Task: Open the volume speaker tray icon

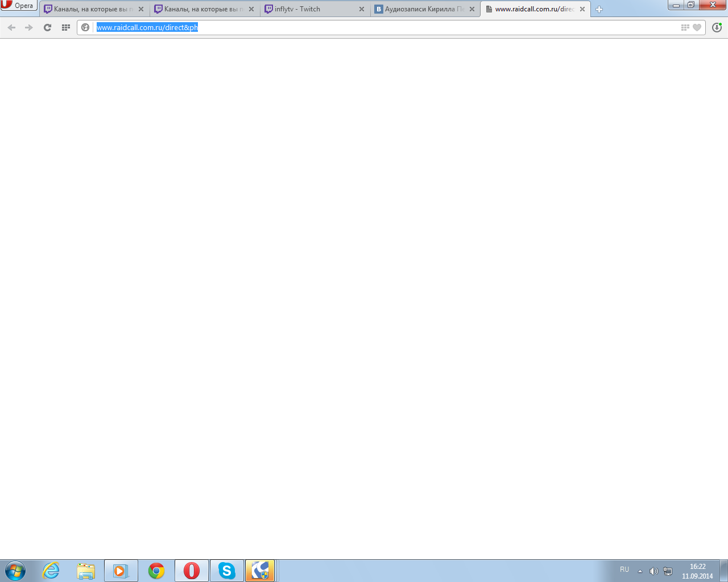Action: (x=653, y=571)
